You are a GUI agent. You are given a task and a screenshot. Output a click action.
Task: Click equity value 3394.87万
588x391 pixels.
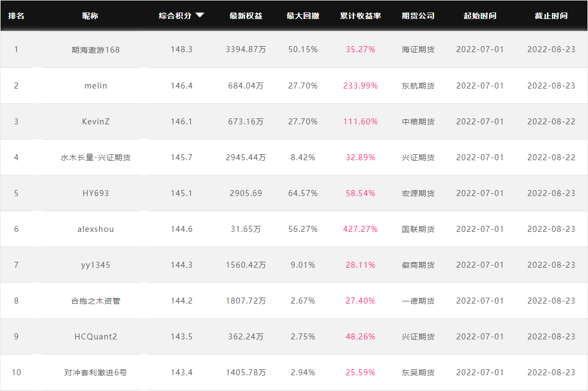click(x=246, y=49)
